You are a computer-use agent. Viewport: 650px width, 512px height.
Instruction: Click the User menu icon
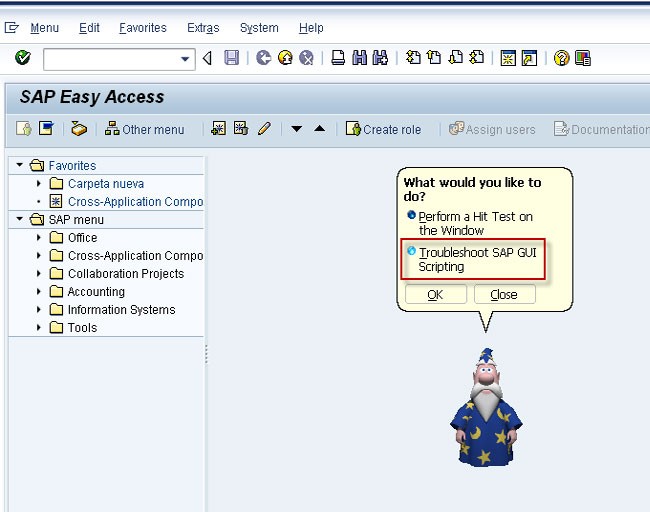pyautogui.click(x=24, y=129)
